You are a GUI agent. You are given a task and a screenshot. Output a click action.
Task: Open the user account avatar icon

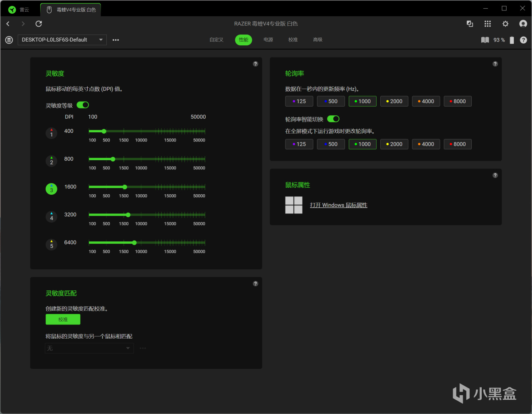click(523, 24)
